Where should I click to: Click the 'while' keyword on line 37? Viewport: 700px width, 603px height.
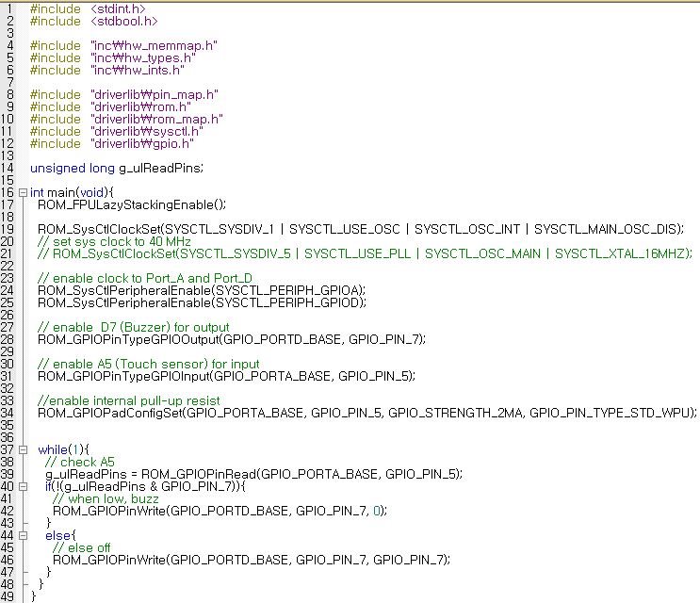pyautogui.click(x=53, y=450)
